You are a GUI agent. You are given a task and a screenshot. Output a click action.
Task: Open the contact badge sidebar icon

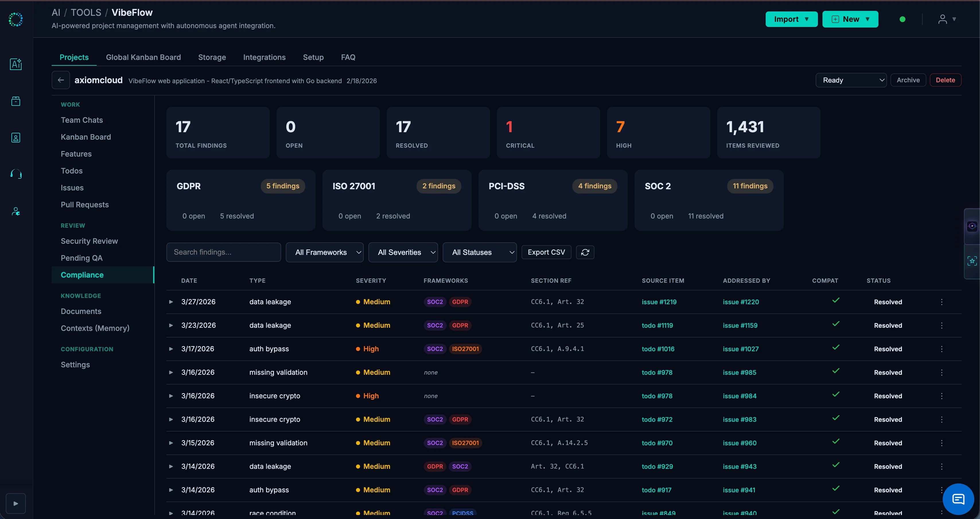pyautogui.click(x=15, y=138)
